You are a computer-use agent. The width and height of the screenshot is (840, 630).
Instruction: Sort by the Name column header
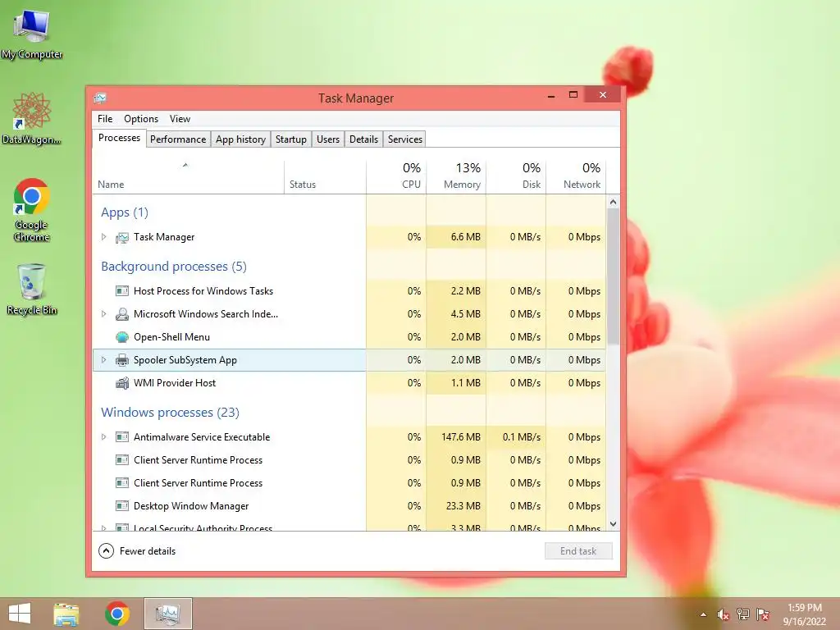188,177
